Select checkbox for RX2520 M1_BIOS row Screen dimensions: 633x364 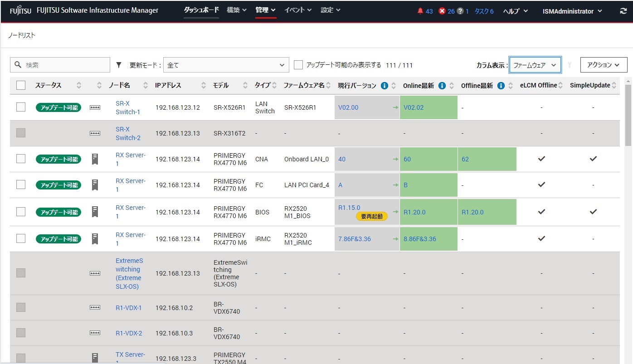(21, 212)
